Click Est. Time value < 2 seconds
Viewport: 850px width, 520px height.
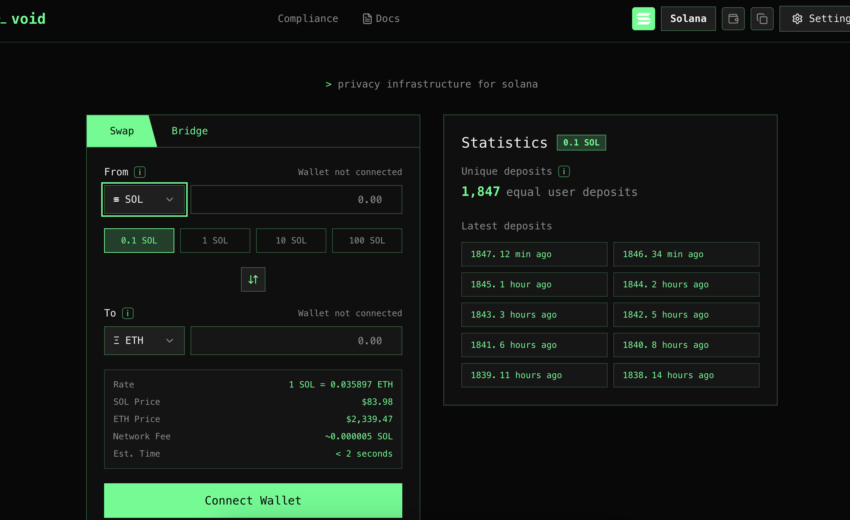click(364, 454)
